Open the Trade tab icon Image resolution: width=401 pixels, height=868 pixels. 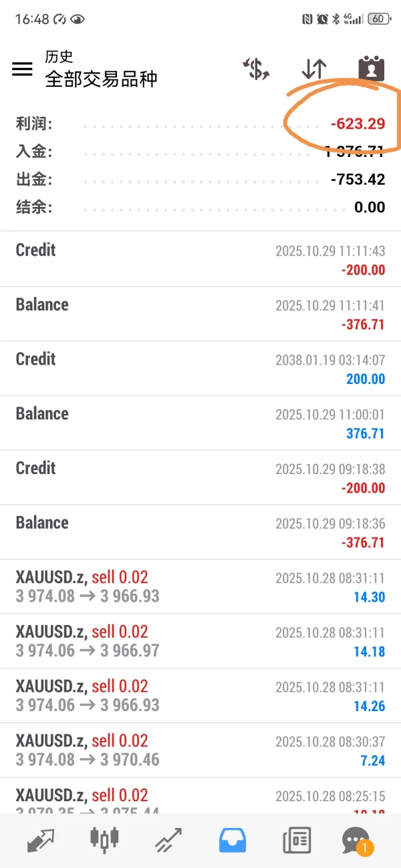168,839
